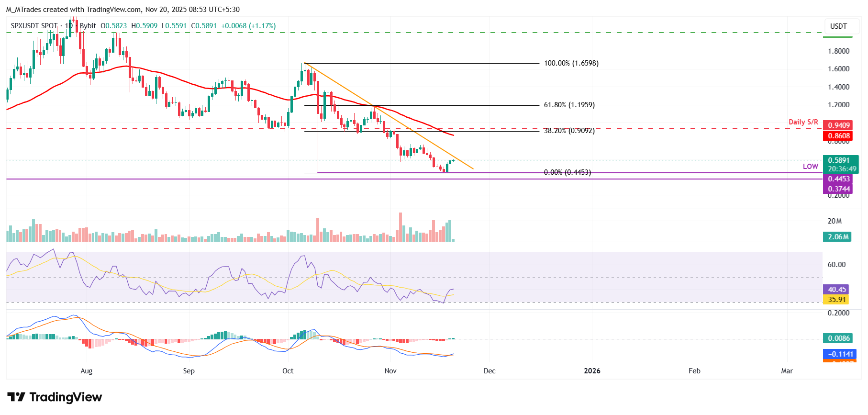Select the 100.00% (1.6598) Fibonacci label

point(571,63)
